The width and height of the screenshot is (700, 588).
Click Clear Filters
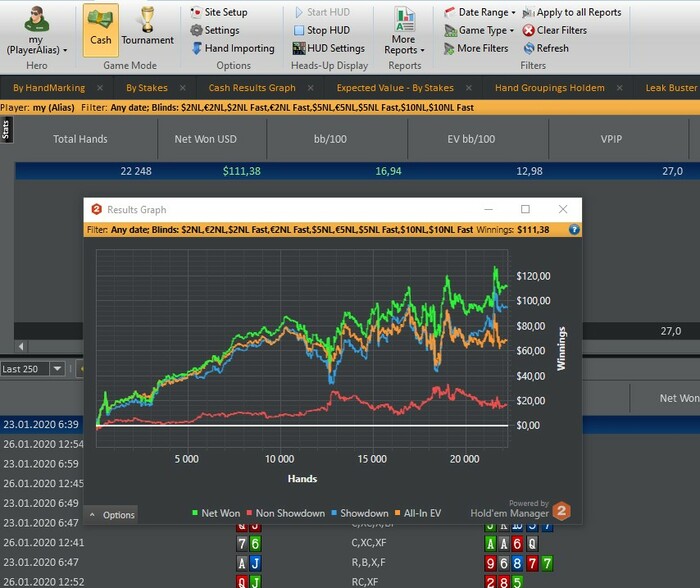[554, 30]
